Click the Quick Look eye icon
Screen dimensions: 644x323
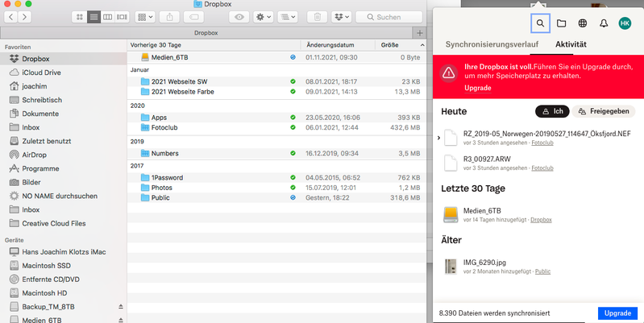tap(239, 17)
